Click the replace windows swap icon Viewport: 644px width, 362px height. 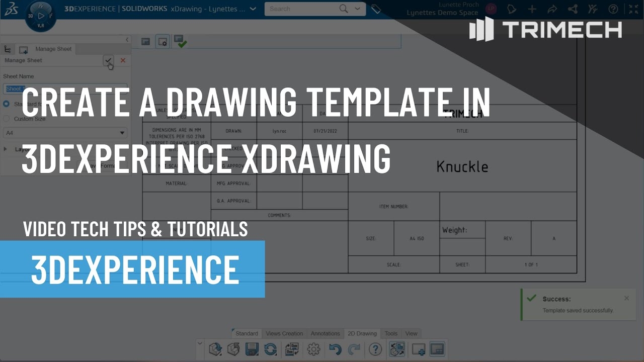pyautogui.click(x=292, y=349)
